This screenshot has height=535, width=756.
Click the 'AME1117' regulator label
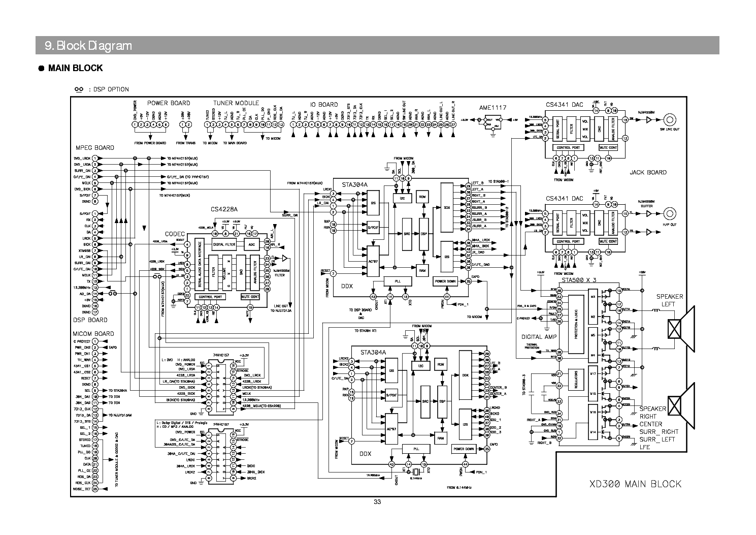[492, 108]
